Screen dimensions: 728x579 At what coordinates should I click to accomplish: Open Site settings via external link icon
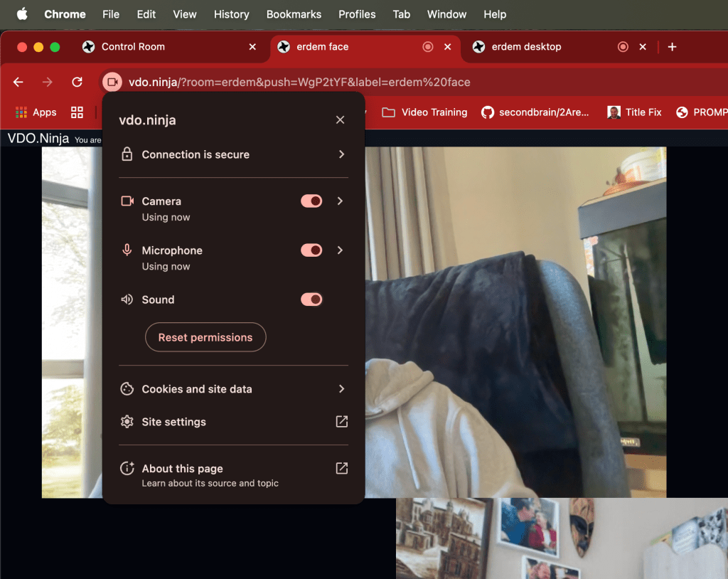point(342,422)
